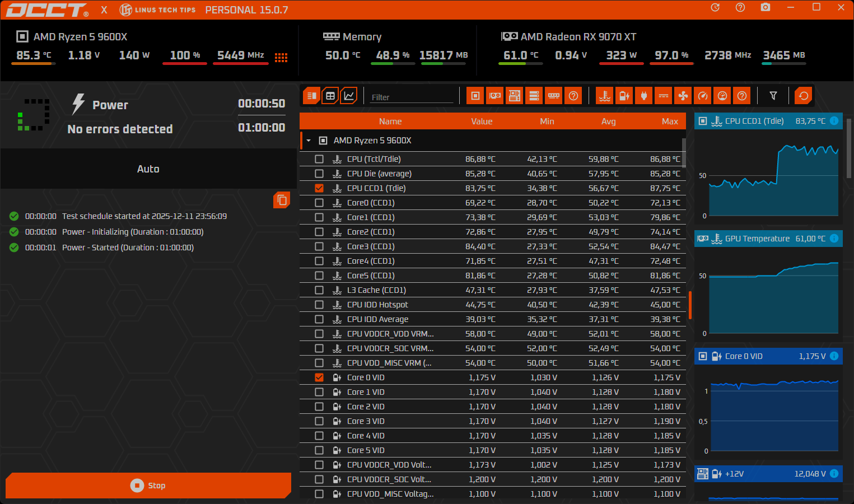The height and width of the screenshot is (504, 854).
Task: Click the 'Power - Started' log entry
Action: (x=128, y=248)
